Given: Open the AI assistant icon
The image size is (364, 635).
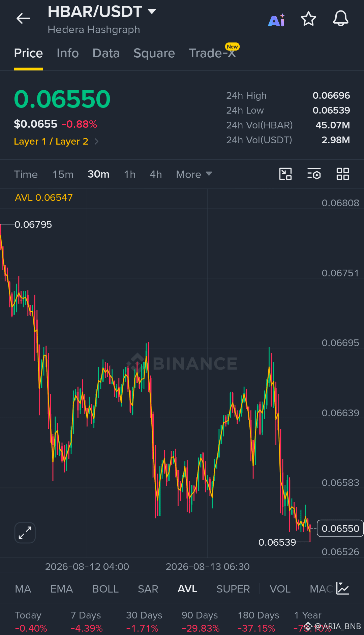Looking at the screenshot, I should click(277, 20).
